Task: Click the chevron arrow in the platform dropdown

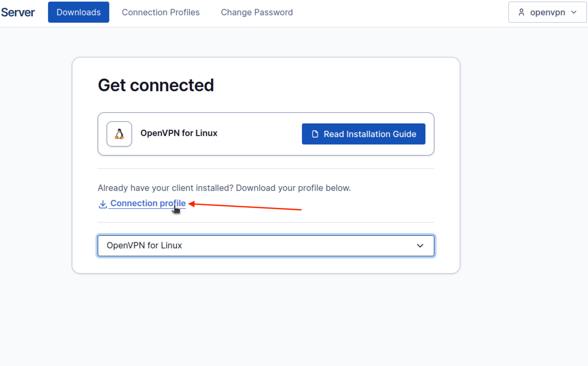Action: coord(420,246)
